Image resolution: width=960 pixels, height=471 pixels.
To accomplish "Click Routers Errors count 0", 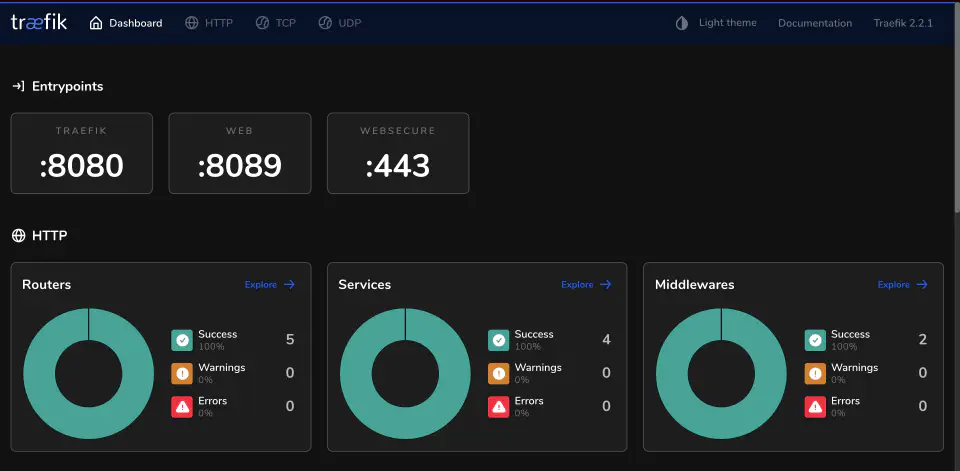I will (x=290, y=406).
